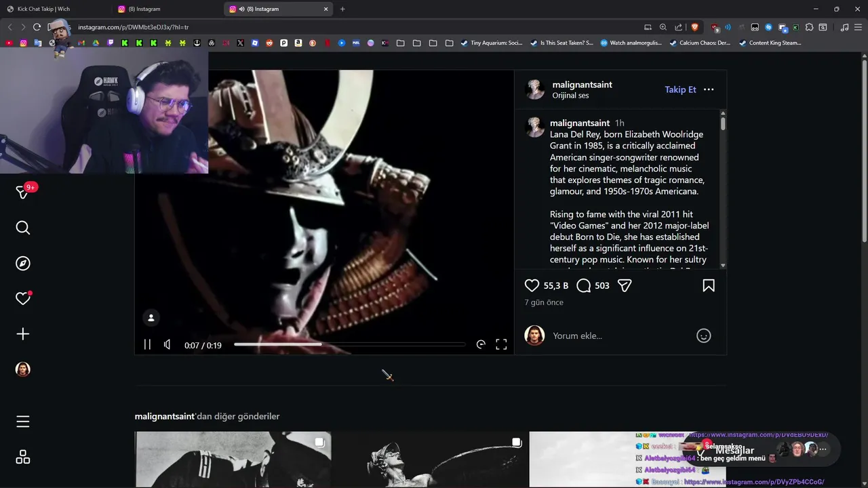Viewport: 868px width, 488px height.
Task: Open the Instagram bookmark in bookmarks bar
Action: [x=23, y=43]
